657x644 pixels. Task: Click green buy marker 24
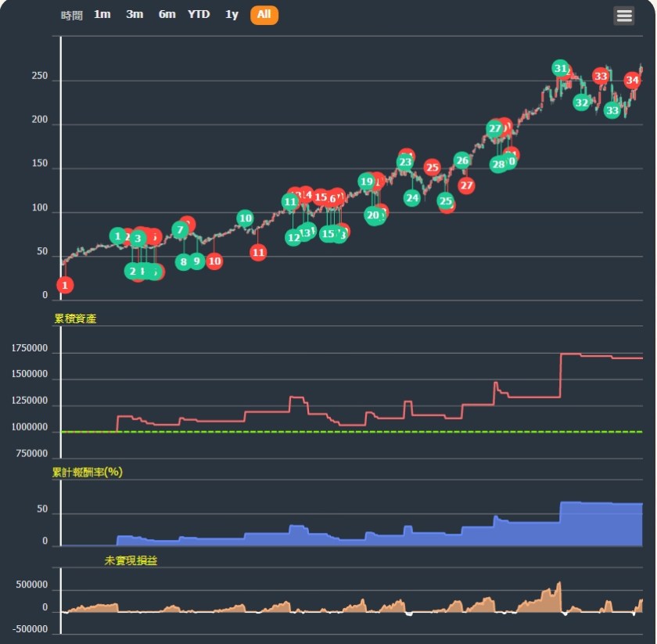point(412,198)
